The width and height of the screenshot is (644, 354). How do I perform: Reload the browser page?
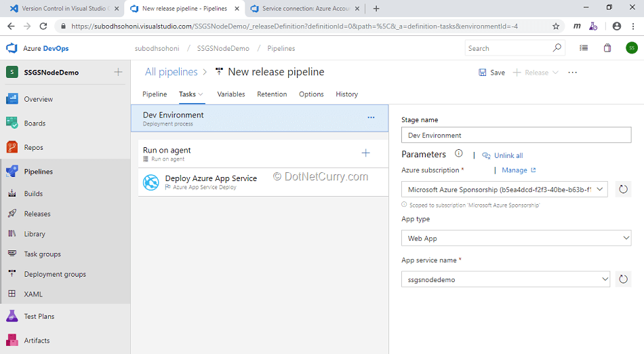click(x=43, y=26)
